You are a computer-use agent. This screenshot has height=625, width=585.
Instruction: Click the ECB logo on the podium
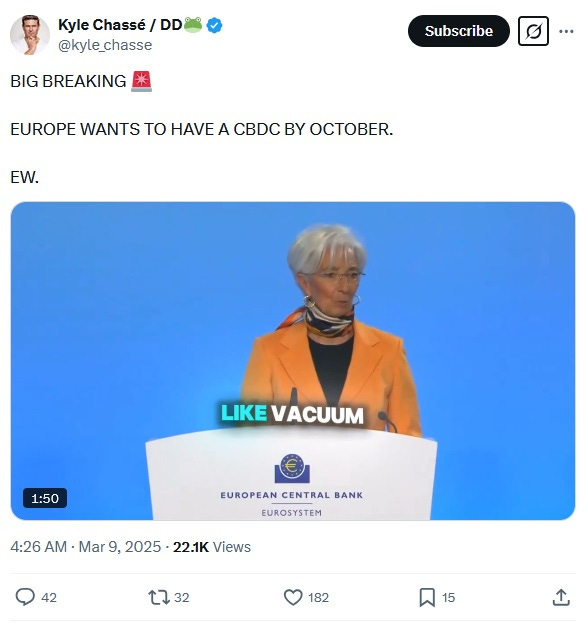point(292,469)
